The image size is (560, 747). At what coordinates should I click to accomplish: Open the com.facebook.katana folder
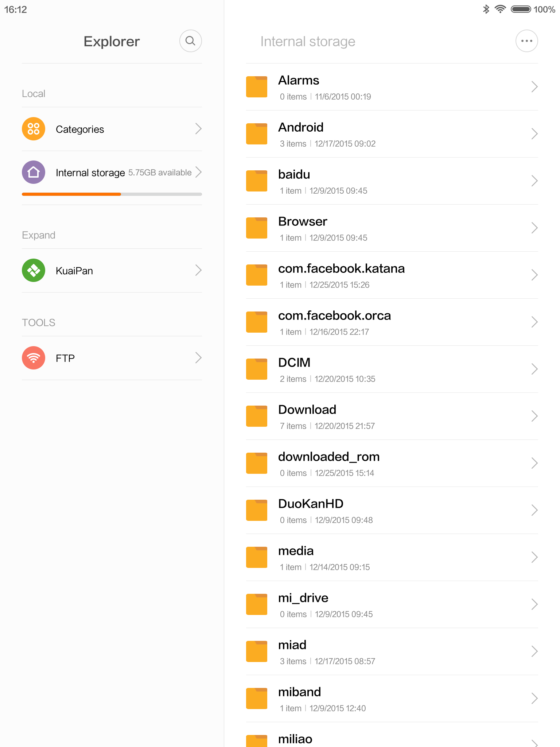coord(392,275)
